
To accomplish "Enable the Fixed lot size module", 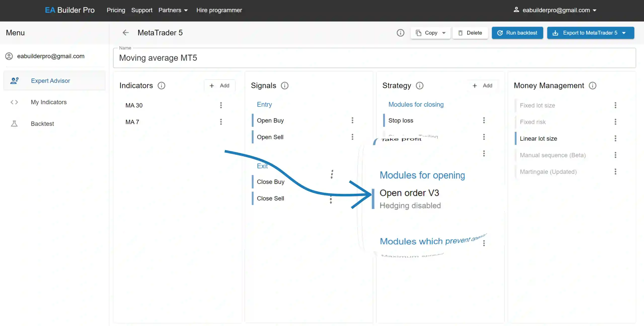I will (537, 105).
